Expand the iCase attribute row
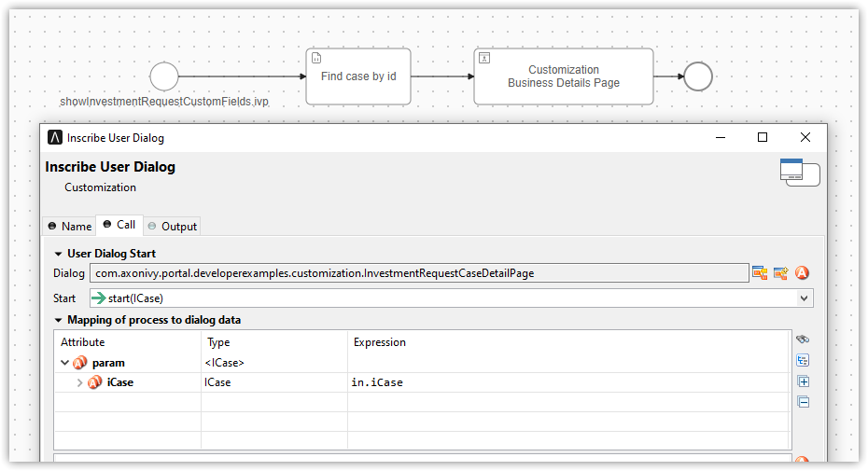The image size is (868, 471). 79,382
